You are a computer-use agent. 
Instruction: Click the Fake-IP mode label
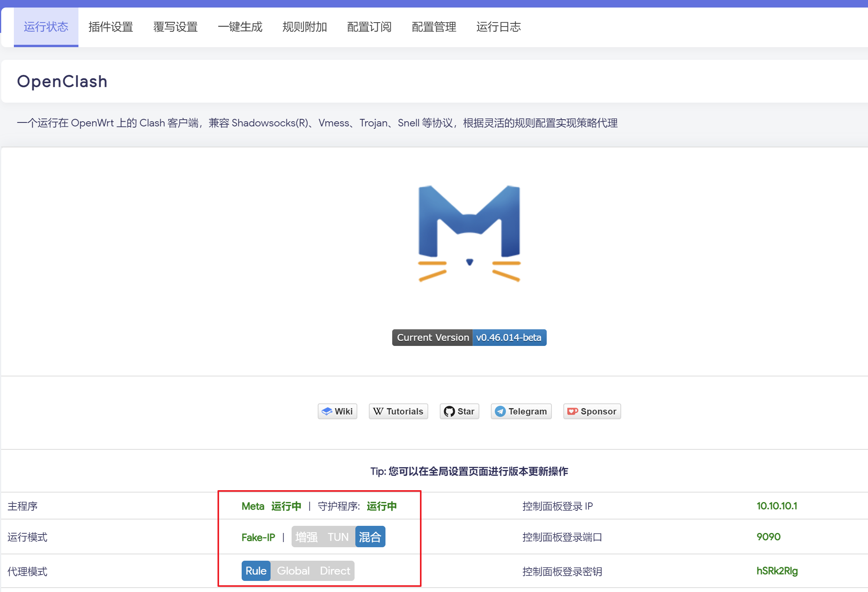tap(258, 537)
